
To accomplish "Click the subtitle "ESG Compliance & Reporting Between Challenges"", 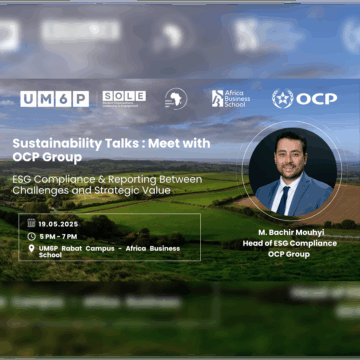I will [x=107, y=185].
